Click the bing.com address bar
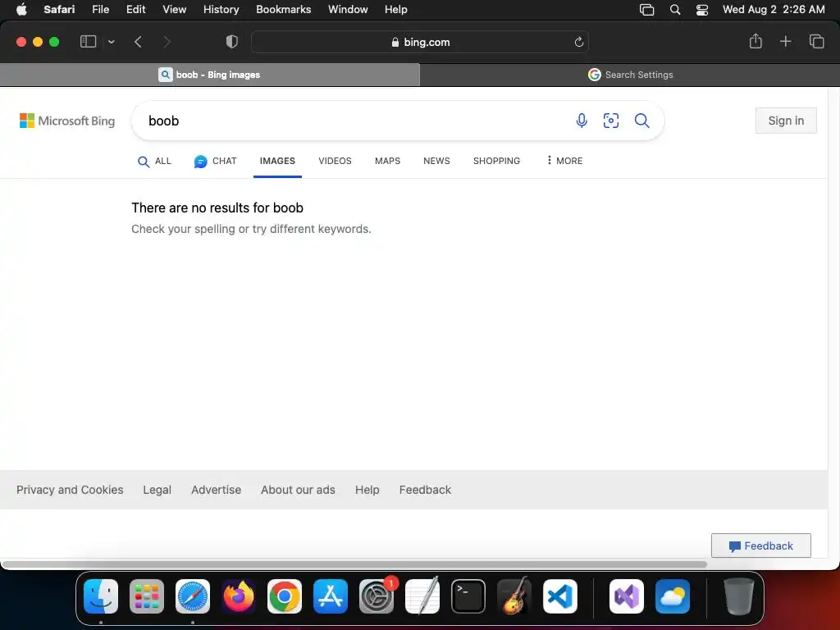 pyautogui.click(x=420, y=42)
